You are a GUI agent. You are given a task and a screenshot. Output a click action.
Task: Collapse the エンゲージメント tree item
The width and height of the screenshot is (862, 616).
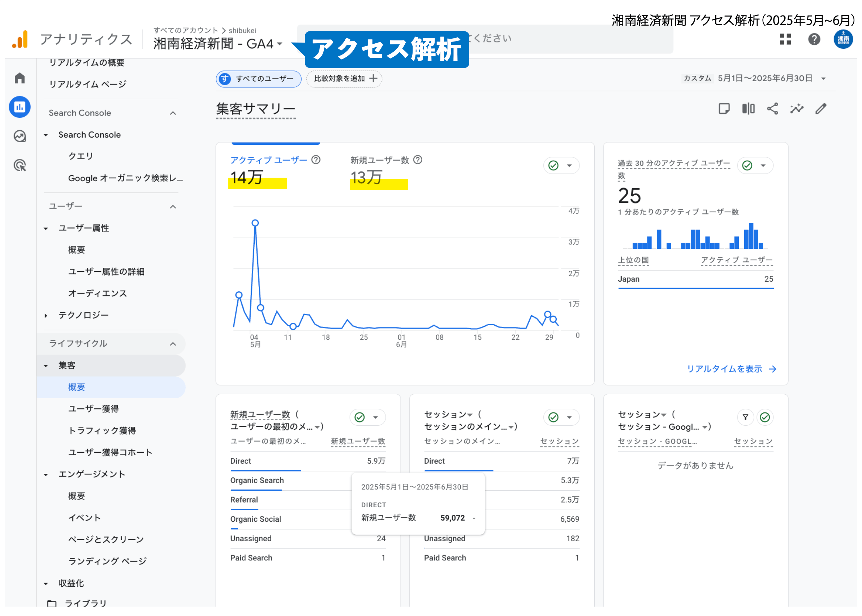[x=46, y=474]
